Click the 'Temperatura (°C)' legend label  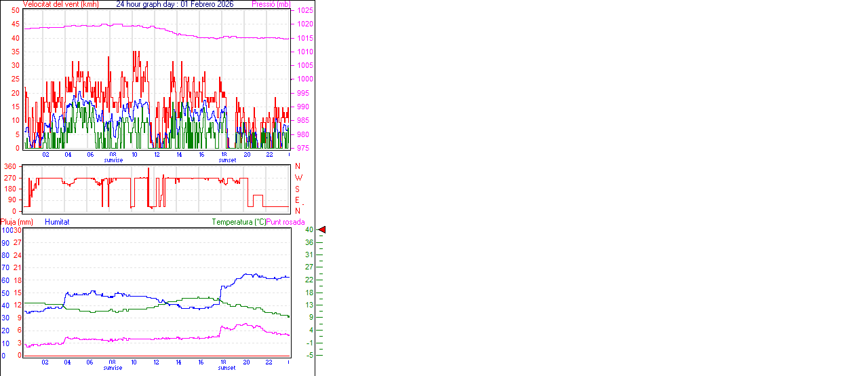coord(239,222)
